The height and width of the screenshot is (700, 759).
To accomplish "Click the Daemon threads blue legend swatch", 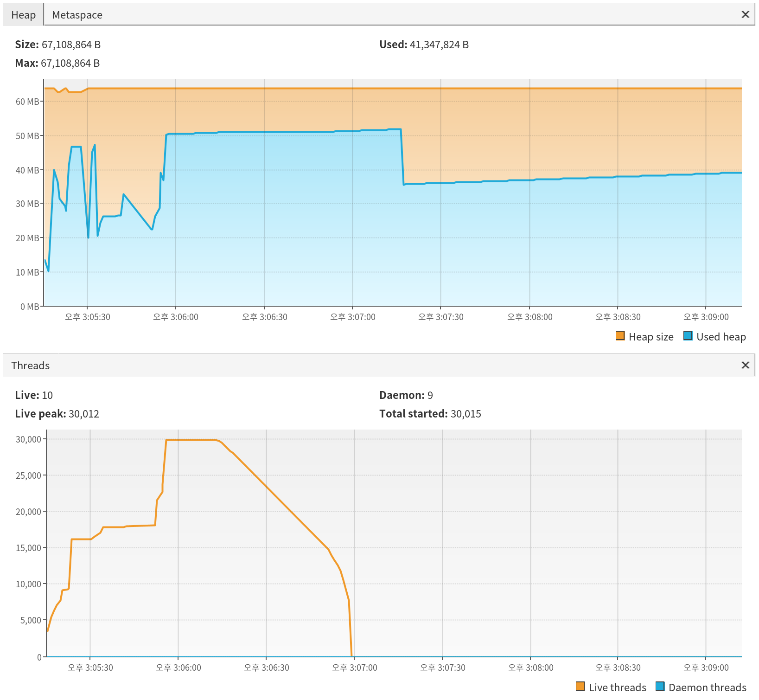I will click(x=660, y=687).
